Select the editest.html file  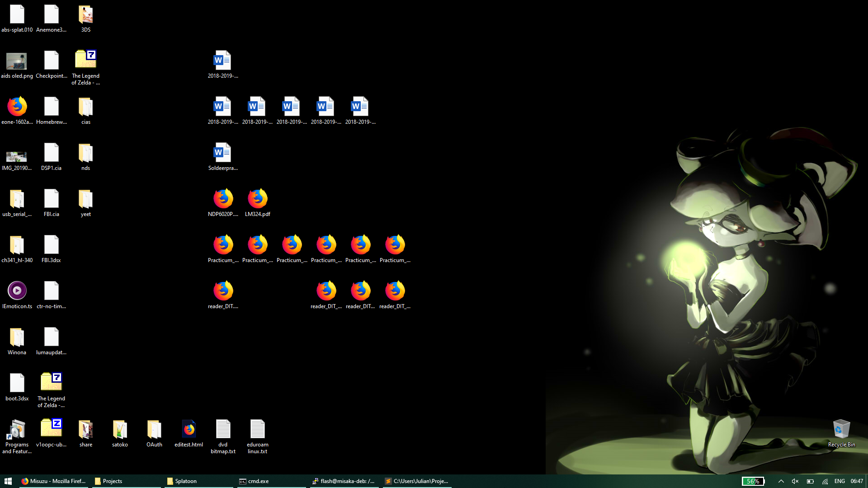tap(189, 434)
